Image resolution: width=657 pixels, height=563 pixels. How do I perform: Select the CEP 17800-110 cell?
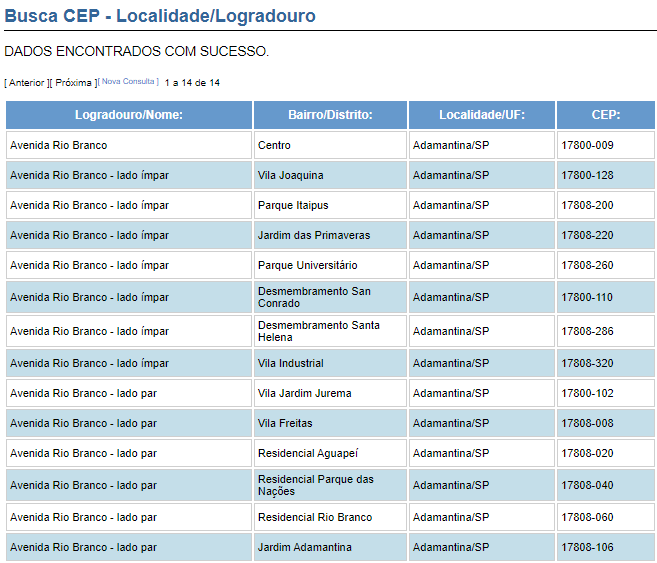point(606,297)
